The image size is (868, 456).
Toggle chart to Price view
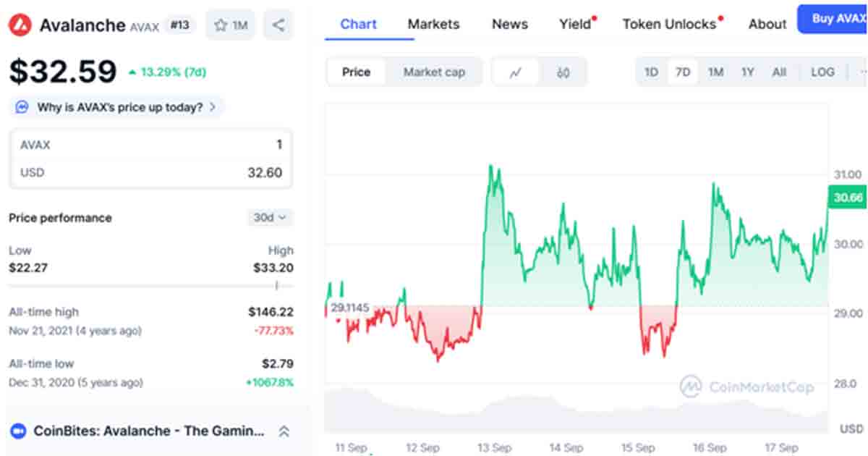(x=356, y=72)
